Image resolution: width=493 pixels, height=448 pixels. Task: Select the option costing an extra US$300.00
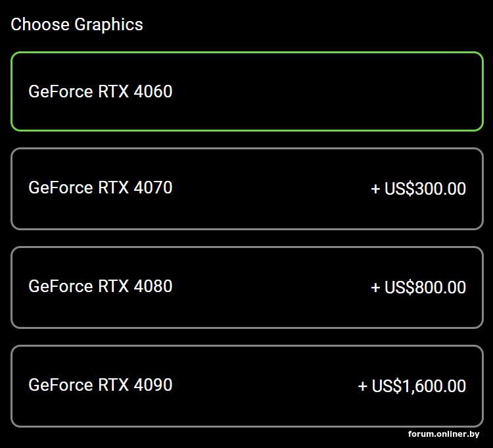click(246, 189)
